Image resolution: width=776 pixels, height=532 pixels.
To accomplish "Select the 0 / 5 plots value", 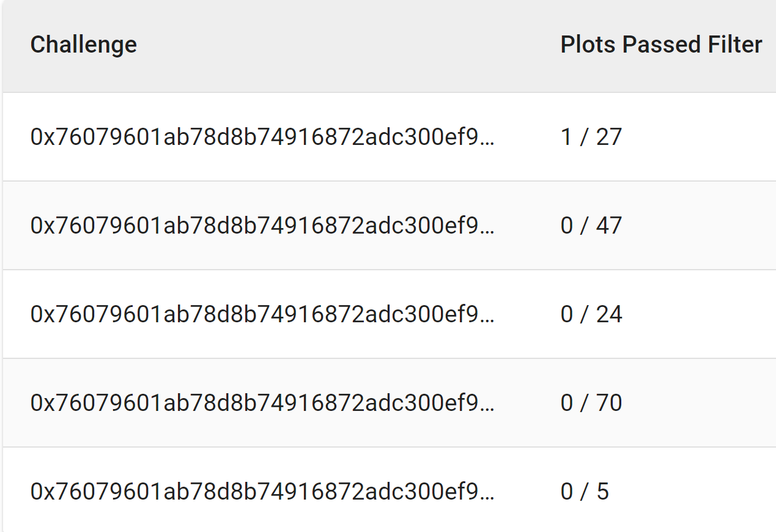I will 585,492.
